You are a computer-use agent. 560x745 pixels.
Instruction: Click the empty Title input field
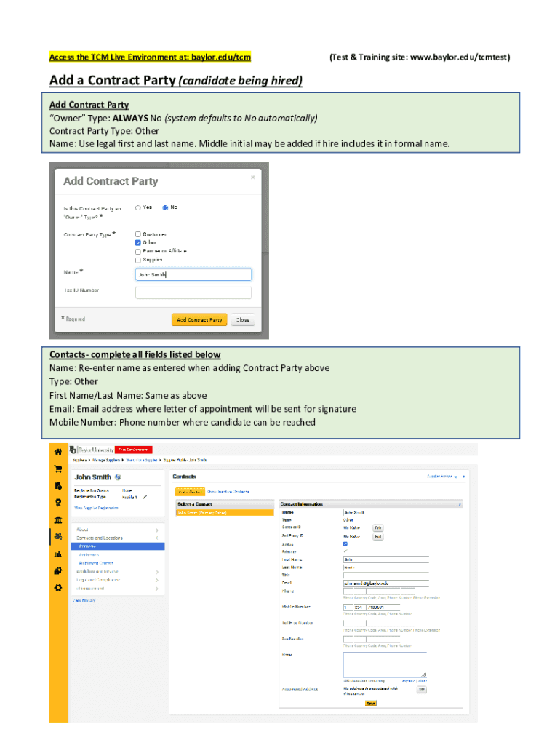coord(385,575)
